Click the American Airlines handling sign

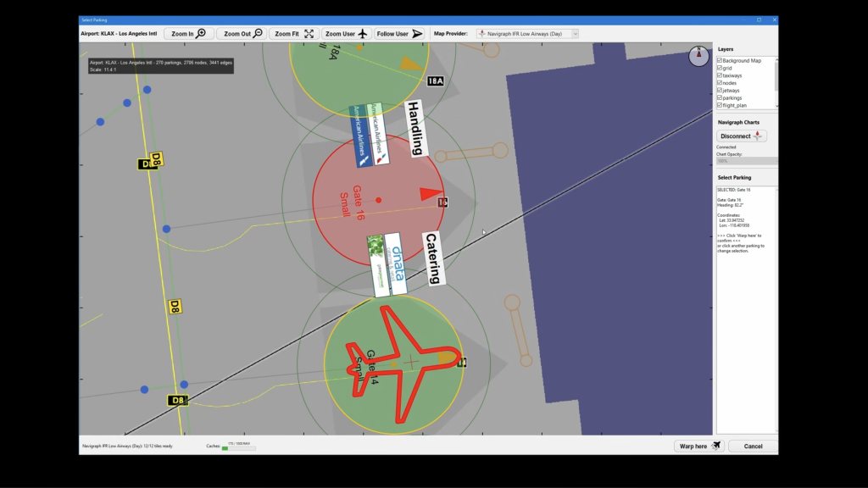click(370, 135)
